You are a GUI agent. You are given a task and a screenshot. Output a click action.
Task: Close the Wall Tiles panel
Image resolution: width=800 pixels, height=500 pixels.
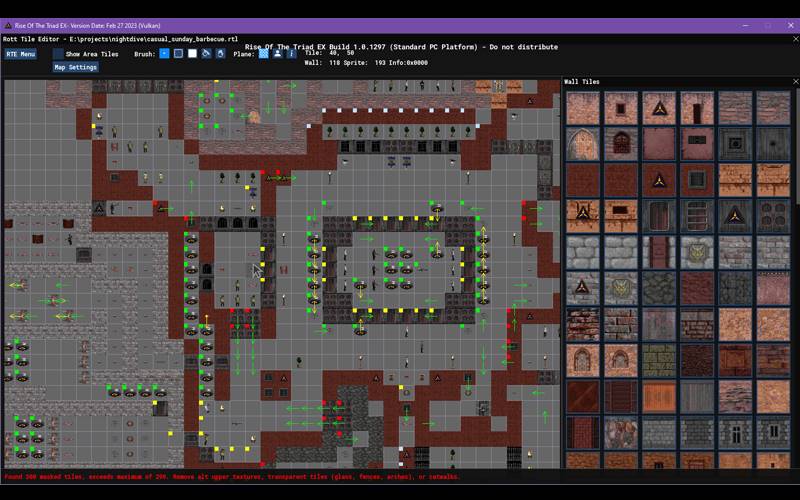(793, 82)
